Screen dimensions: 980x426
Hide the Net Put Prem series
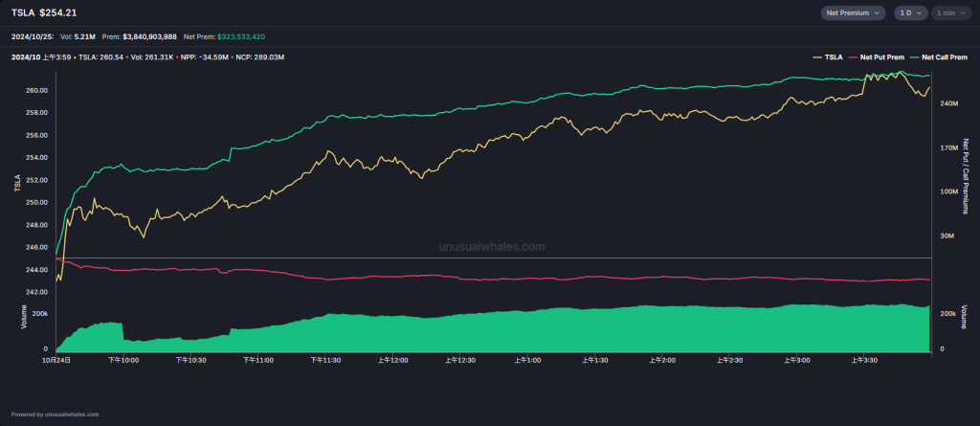tap(877, 57)
